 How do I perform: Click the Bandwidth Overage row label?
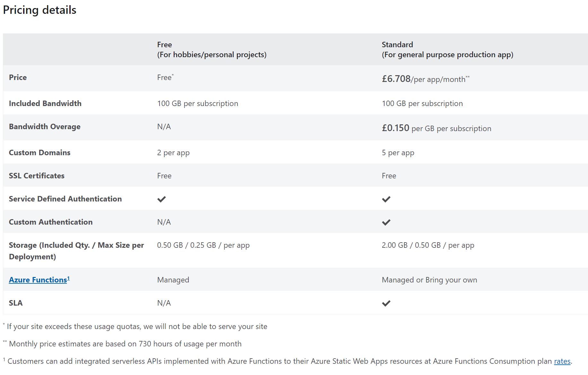pyautogui.click(x=45, y=127)
